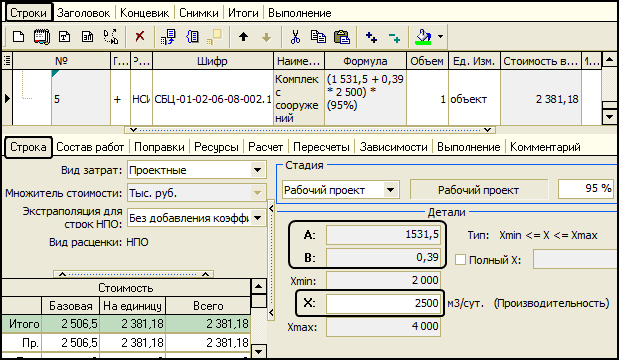Click the Полный X value field

(576, 260)
